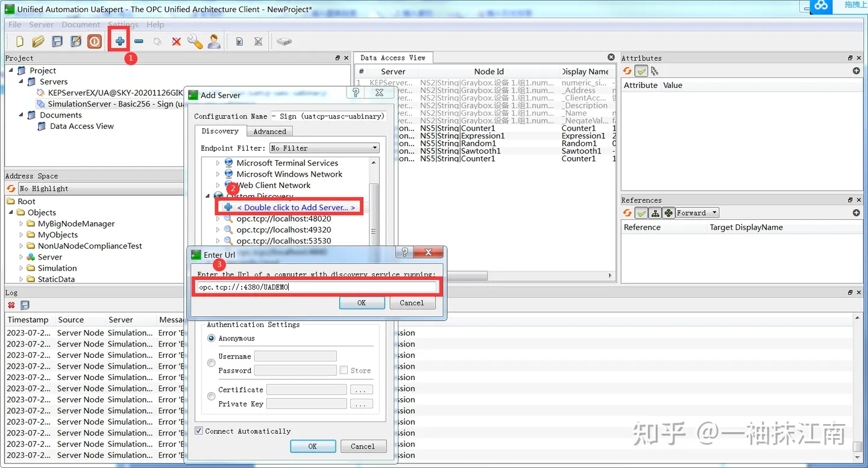The height and width of the screenshot is (468, 868).
Task: Click the Save As pencil-floppy icon
Action: pos(76,42)
